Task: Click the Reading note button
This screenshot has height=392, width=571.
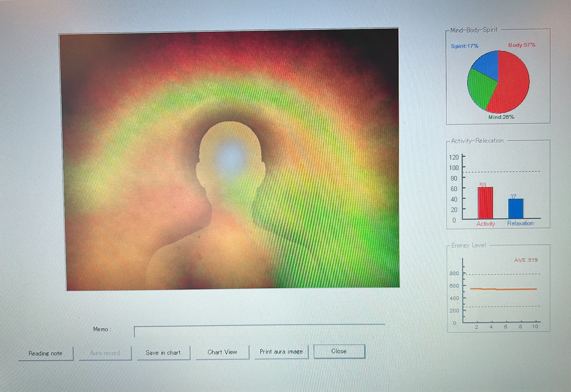Action: coord(45,353)
